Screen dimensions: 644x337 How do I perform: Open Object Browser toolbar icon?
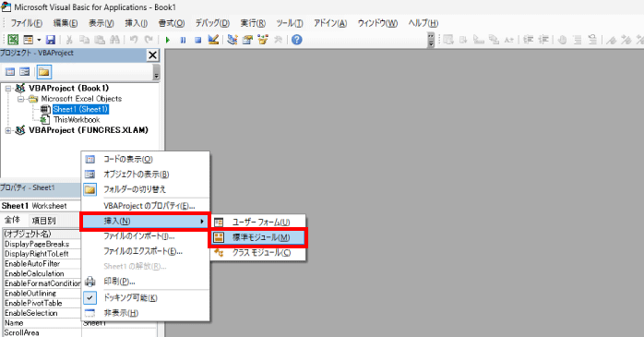(263, 40)
